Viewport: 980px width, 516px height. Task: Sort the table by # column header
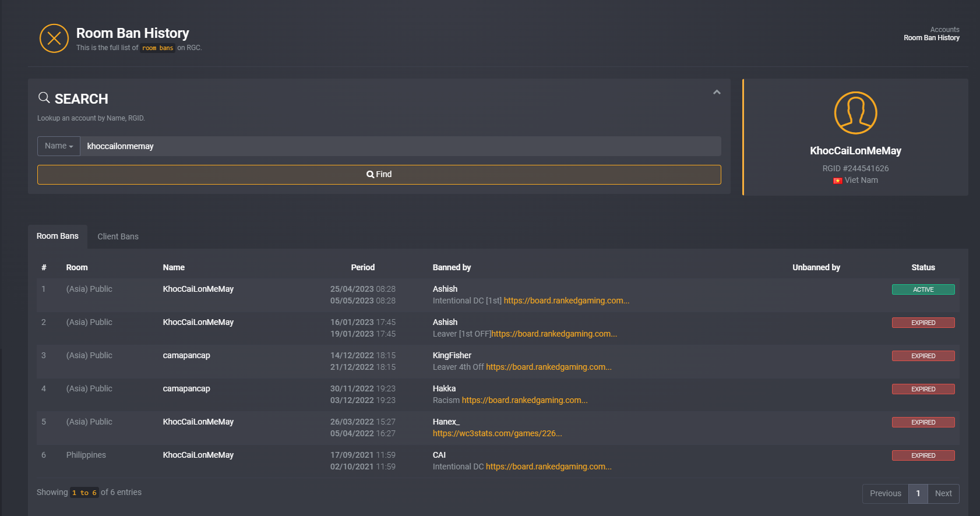[44, 267]
